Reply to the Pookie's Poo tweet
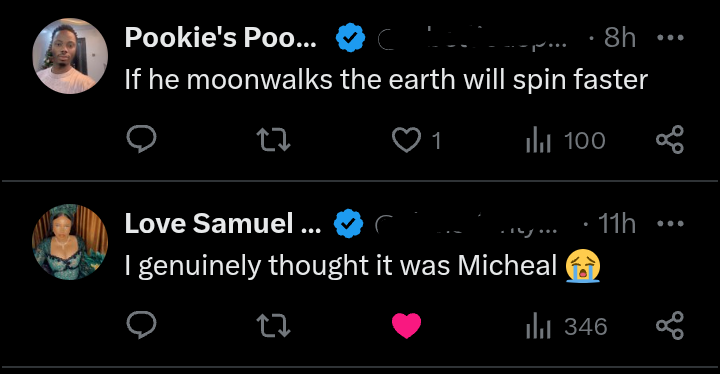 141,139
